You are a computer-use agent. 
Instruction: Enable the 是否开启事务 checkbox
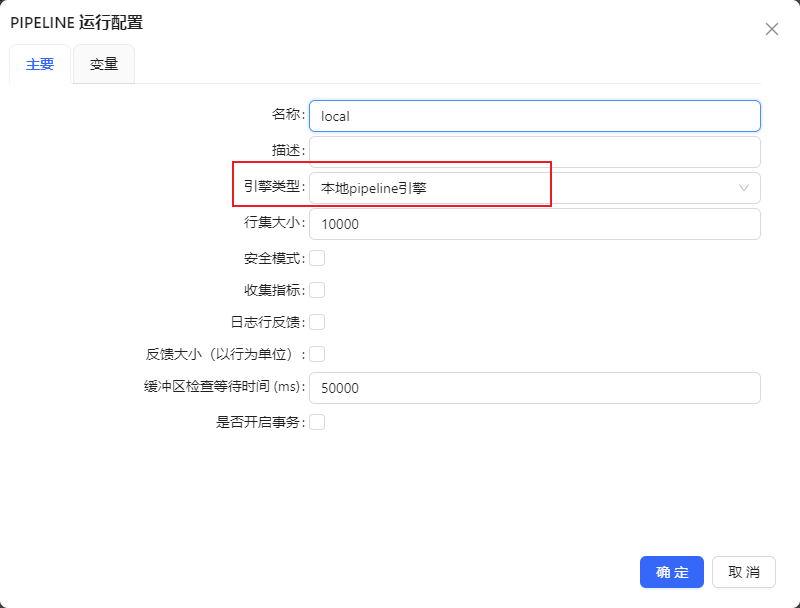tap(317, 422)
